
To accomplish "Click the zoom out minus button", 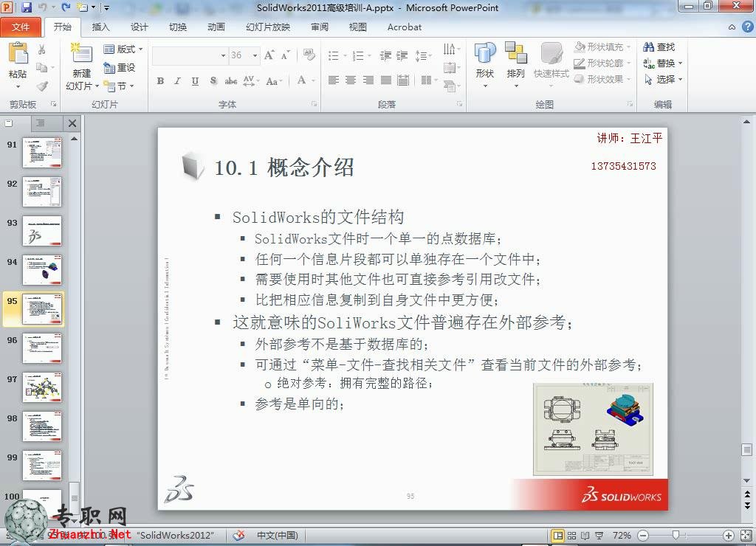I will coord(643,536).
